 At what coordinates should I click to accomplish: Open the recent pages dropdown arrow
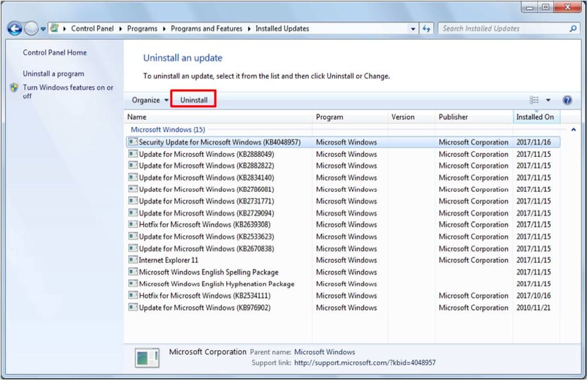[x=43, y=29]
